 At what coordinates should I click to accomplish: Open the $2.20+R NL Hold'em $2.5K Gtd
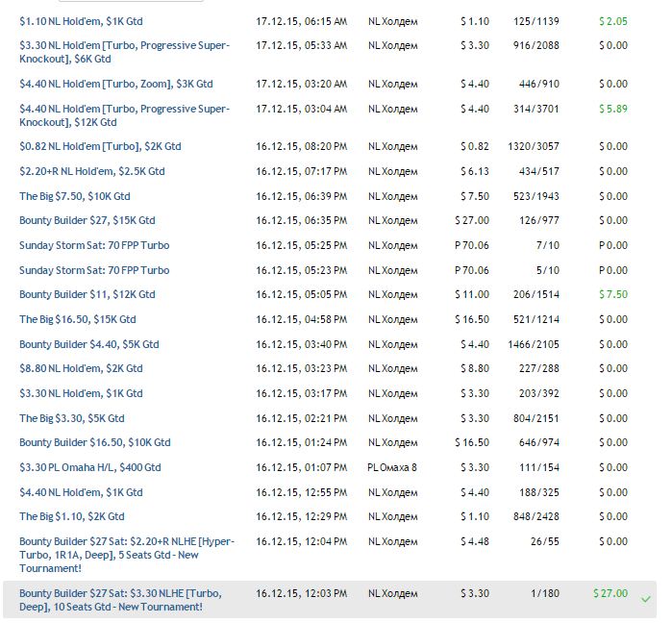92,172
